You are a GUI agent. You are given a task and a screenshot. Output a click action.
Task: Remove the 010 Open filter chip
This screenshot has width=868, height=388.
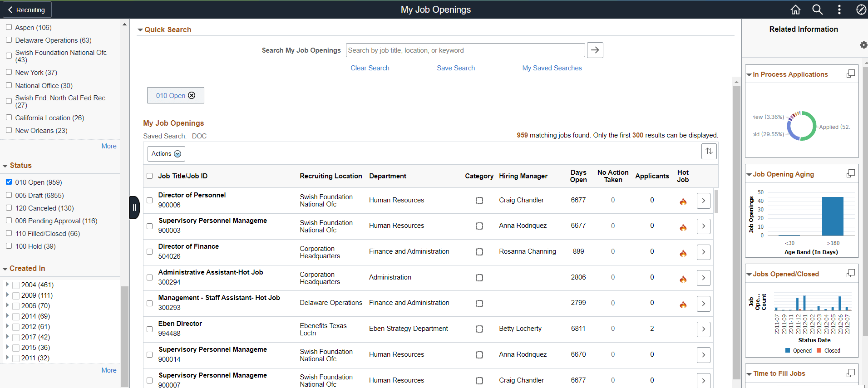click(x=192, y=95)
